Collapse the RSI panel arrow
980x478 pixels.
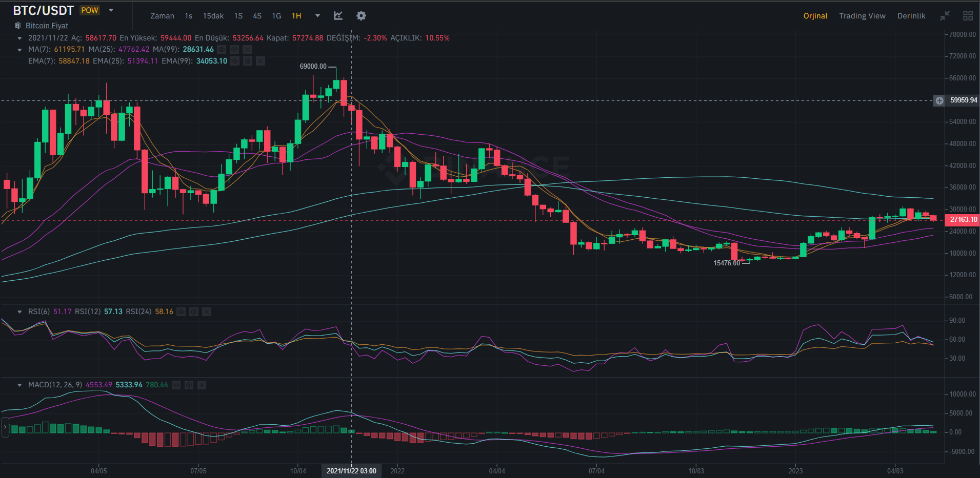19,311
